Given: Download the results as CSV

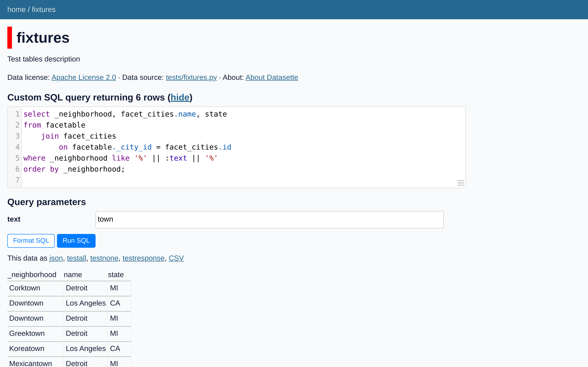Looking at the screenshot, I should click(x=176, y=258).
